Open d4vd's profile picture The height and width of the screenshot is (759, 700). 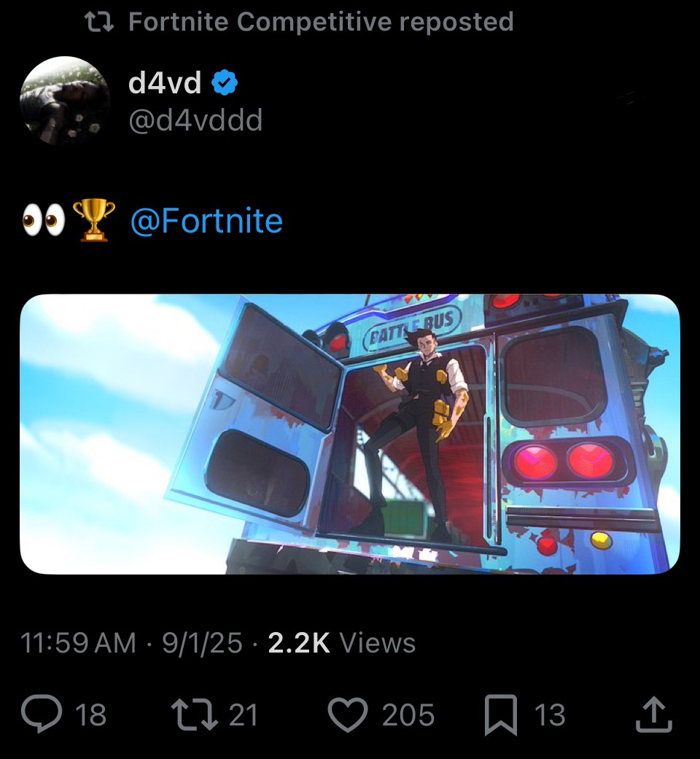coord(65,101)
